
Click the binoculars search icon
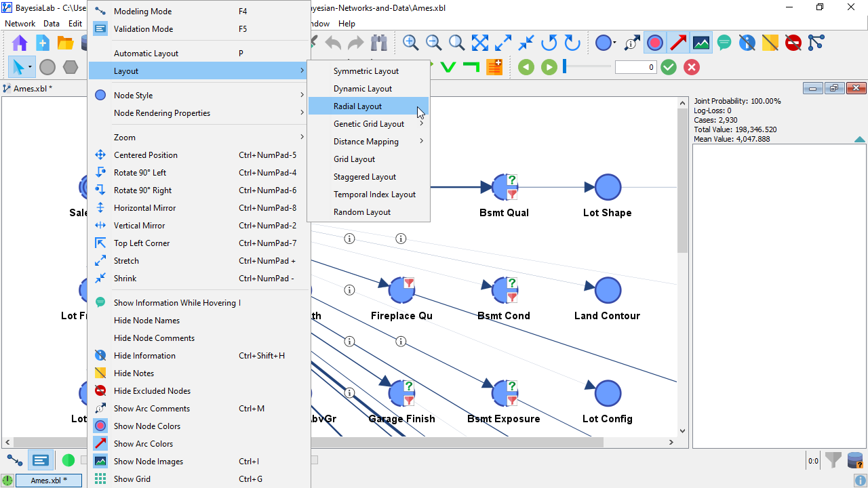pyautogui.click(x=379, y=43)
